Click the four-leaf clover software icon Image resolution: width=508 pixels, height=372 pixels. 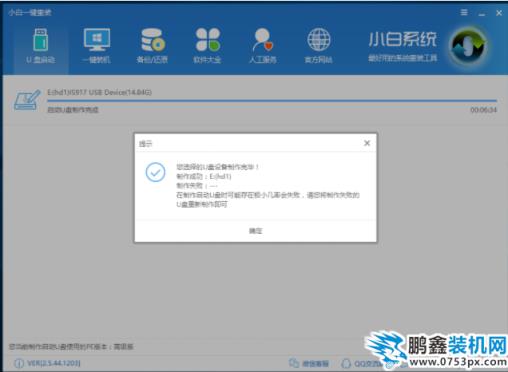[x=208, y=39]
